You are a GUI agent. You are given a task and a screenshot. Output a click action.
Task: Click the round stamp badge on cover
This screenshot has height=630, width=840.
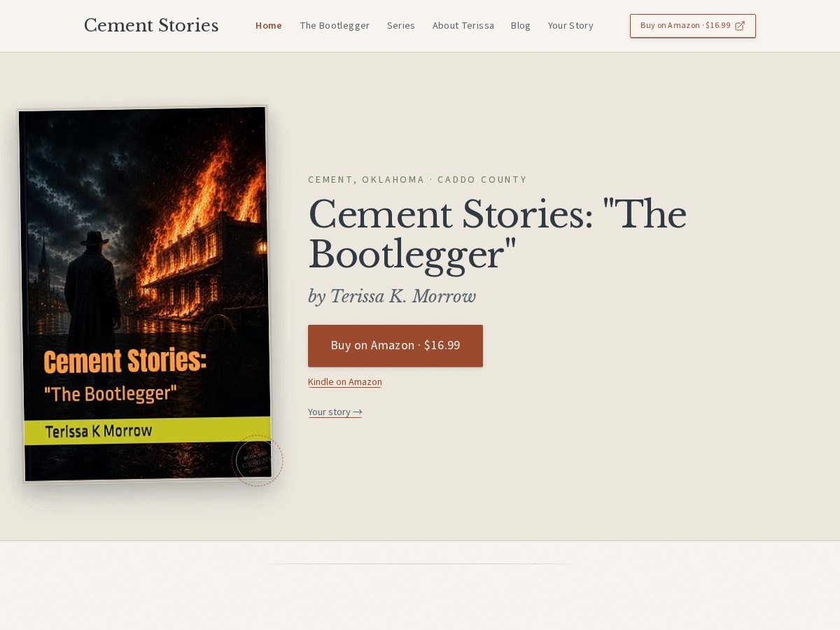pyautogui.click(x=258, y=461)
